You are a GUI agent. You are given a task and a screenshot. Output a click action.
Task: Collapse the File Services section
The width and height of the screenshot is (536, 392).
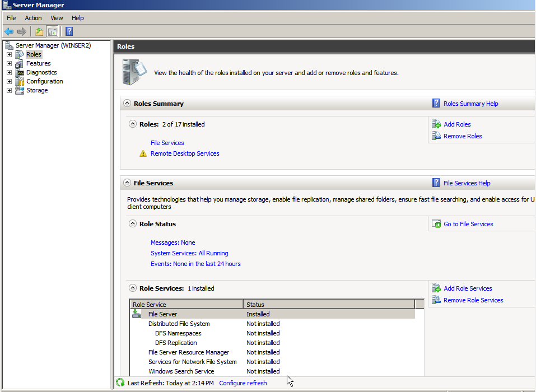coord(127,183)
